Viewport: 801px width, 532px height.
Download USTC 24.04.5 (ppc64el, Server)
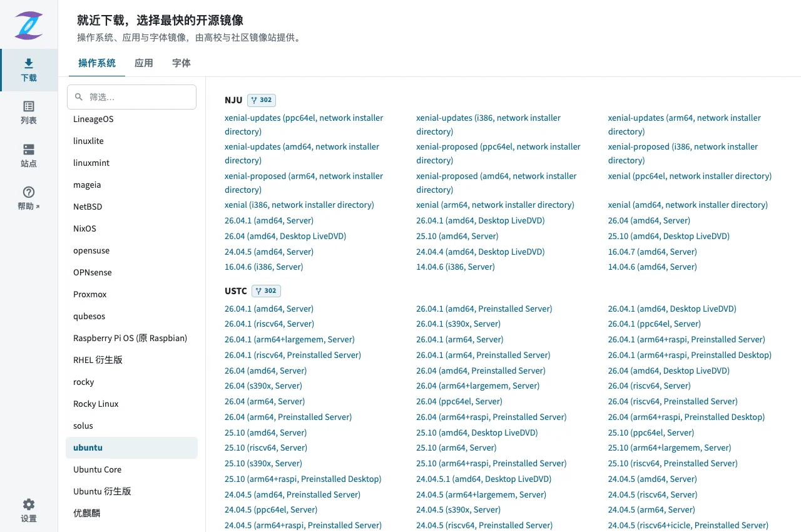point(271,510)
